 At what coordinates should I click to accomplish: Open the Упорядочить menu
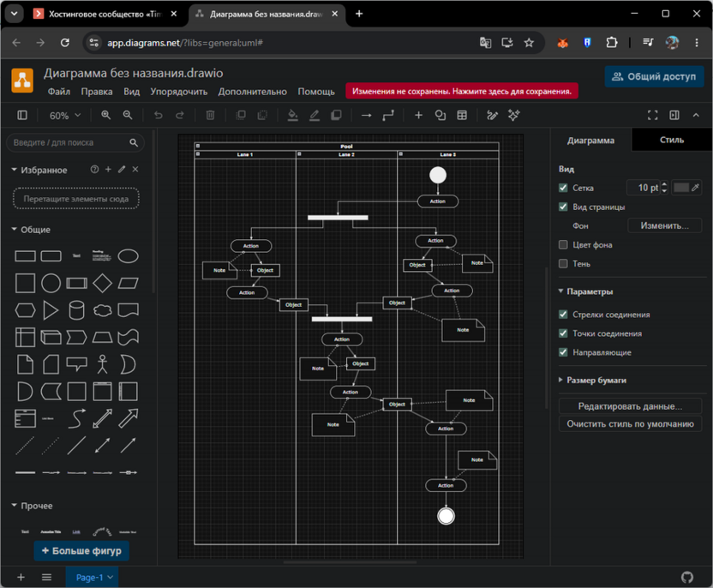[179, 92]
